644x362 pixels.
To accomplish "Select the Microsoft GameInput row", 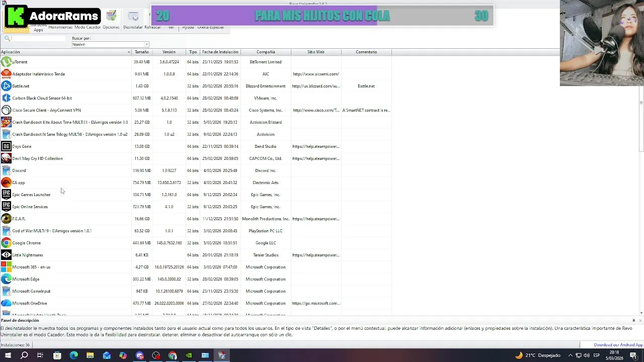I will point(196,291).
